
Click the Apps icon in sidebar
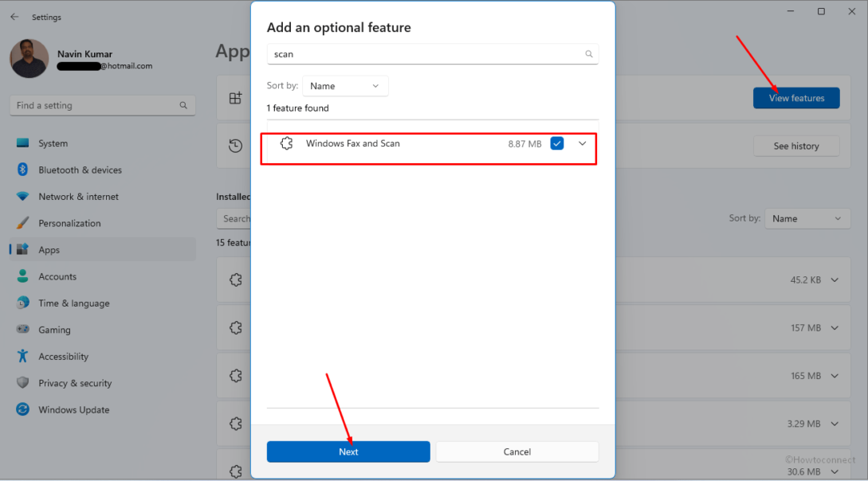click(22, 249)
